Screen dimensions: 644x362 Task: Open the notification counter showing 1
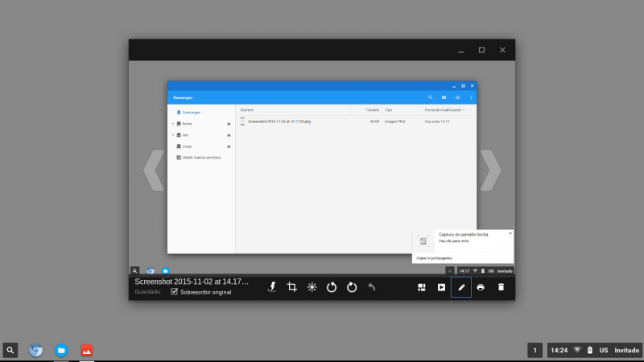tap(535, 350)
